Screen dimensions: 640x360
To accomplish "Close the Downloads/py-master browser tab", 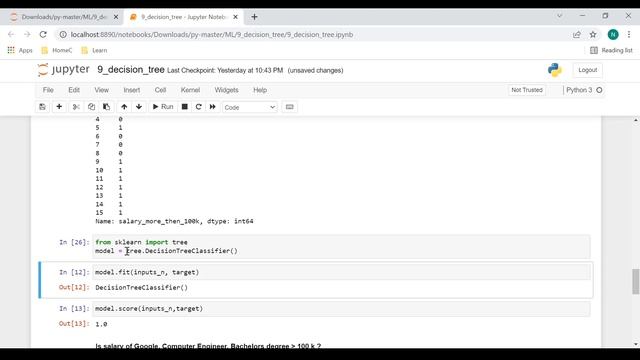I will 116,17.
